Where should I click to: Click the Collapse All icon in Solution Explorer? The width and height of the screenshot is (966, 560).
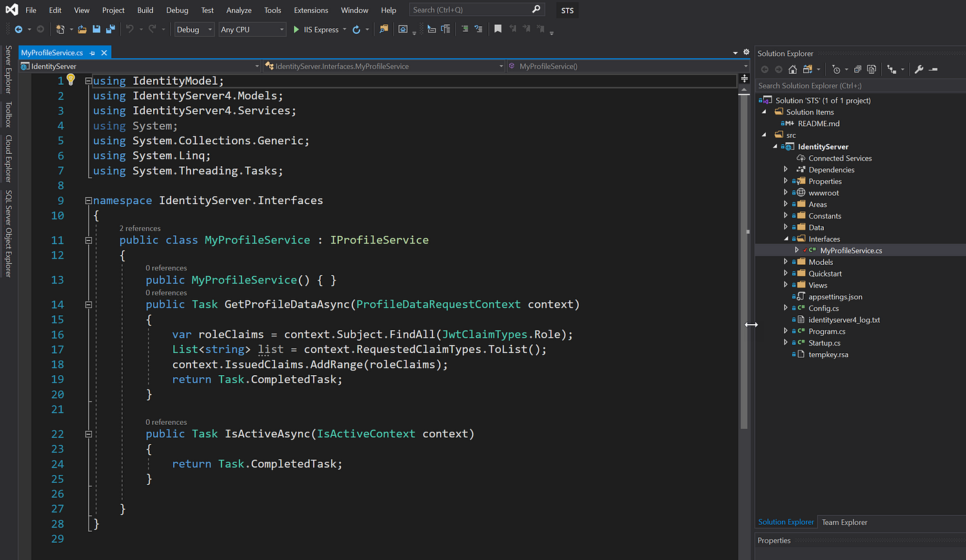(x=858, y=69)
